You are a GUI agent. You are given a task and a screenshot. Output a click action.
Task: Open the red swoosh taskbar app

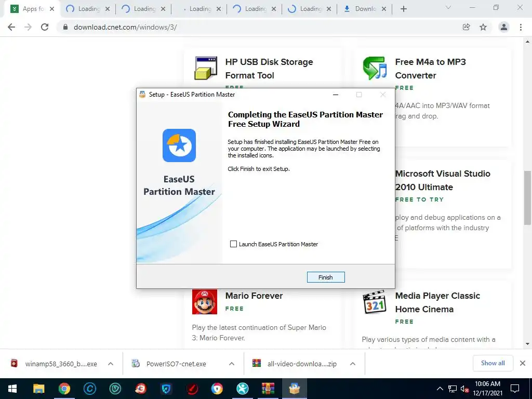coord(192,389)
